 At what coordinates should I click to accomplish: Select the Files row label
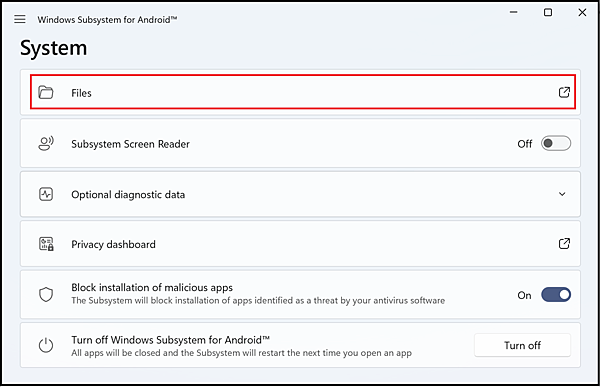pos(81,93)
